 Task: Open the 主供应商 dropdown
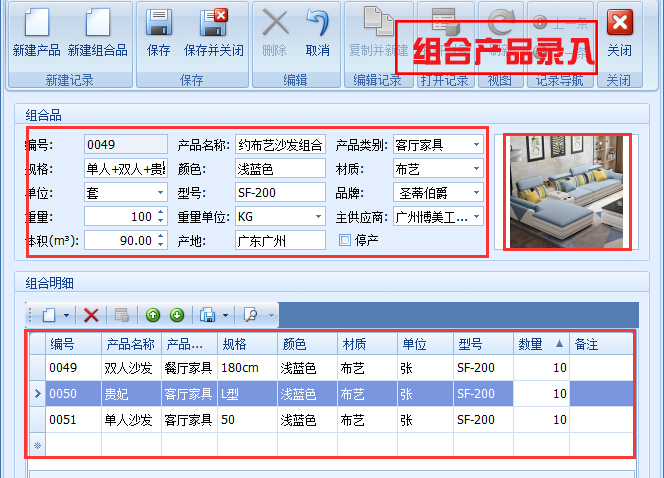click(x=476, y=216)
